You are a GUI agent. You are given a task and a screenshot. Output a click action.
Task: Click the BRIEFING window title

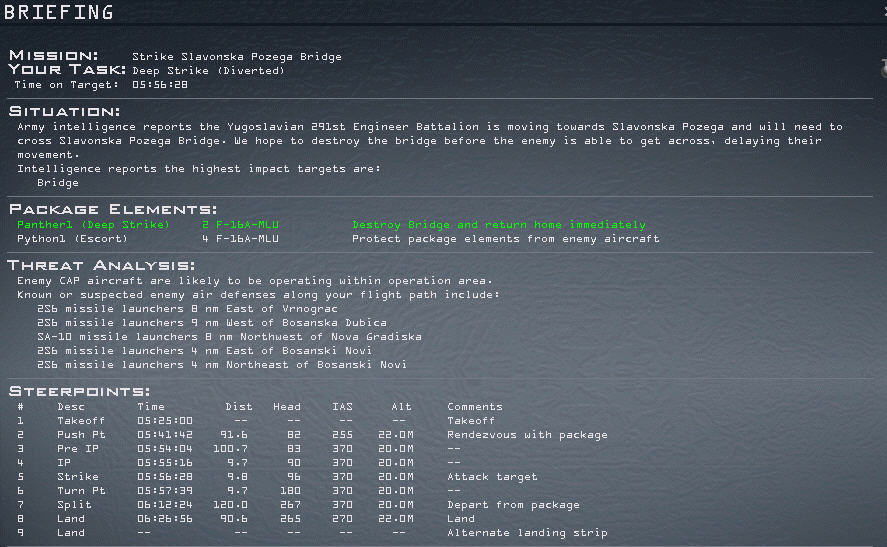point(59,12)
